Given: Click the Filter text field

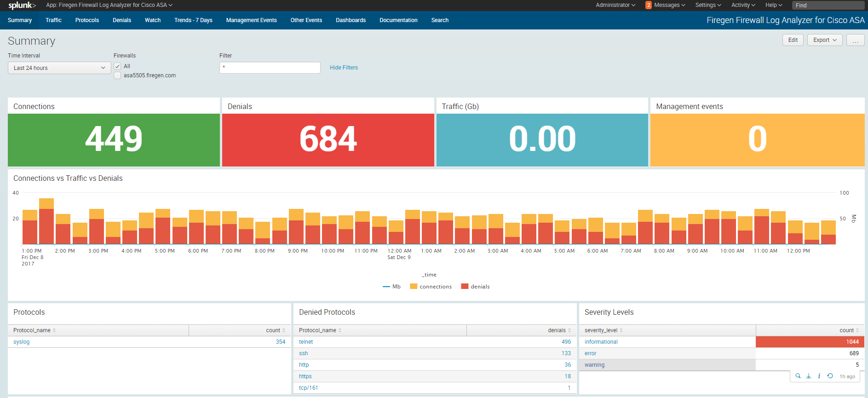Looking at the screenshot, I should 270,68.
